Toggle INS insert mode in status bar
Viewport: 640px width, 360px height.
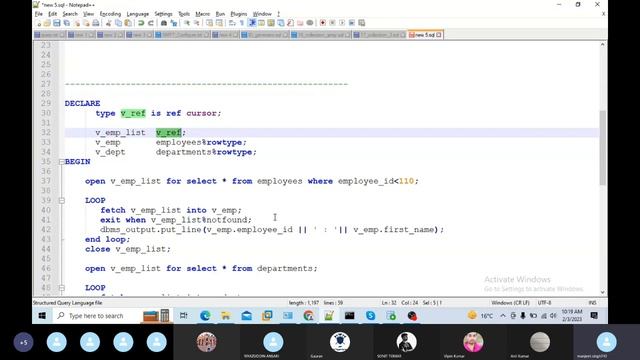coord(592,303)
